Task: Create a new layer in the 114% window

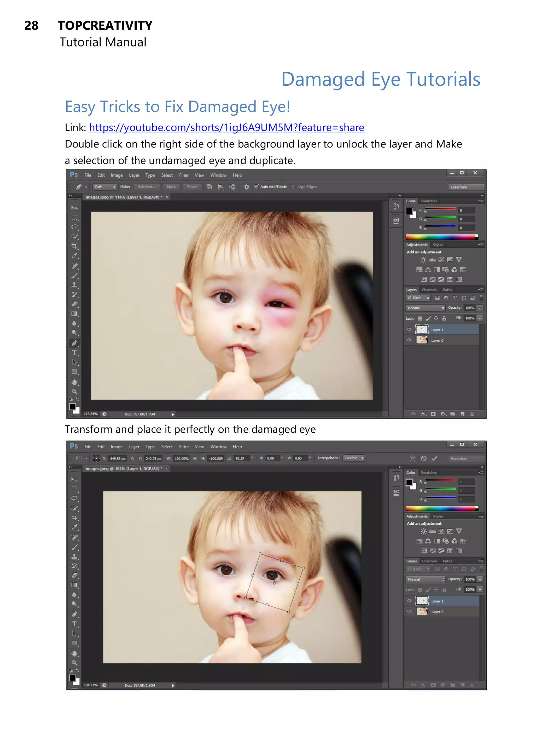Action: (x=462, y=414)
